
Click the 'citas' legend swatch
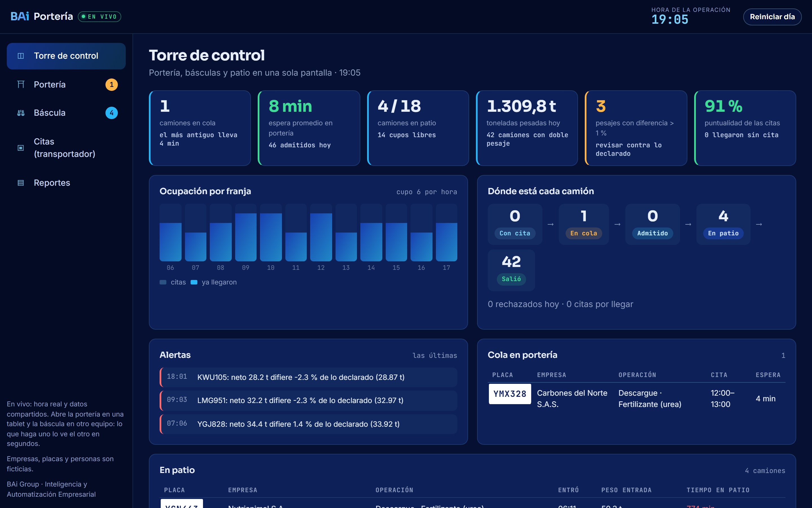click(163, 282)
